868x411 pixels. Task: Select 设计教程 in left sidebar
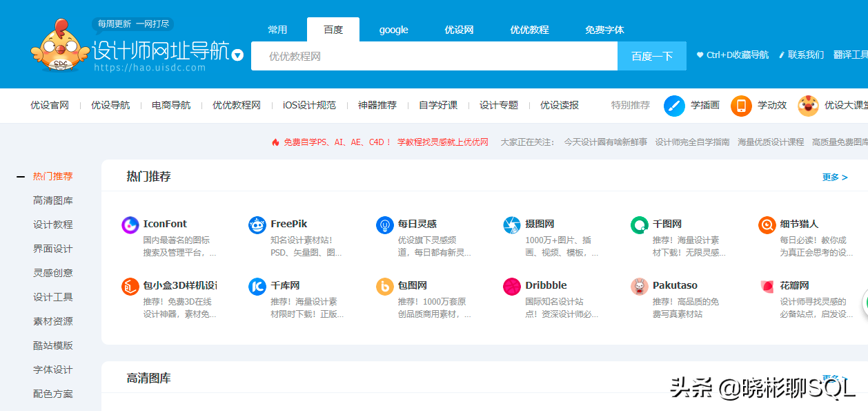coord(52,225)
